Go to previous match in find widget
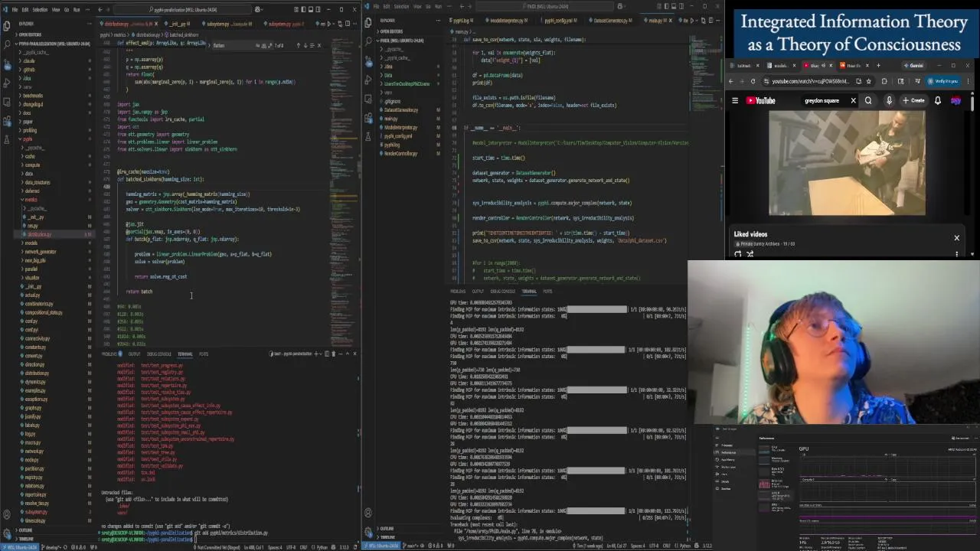Screen dimensions: 980x551 299,45
